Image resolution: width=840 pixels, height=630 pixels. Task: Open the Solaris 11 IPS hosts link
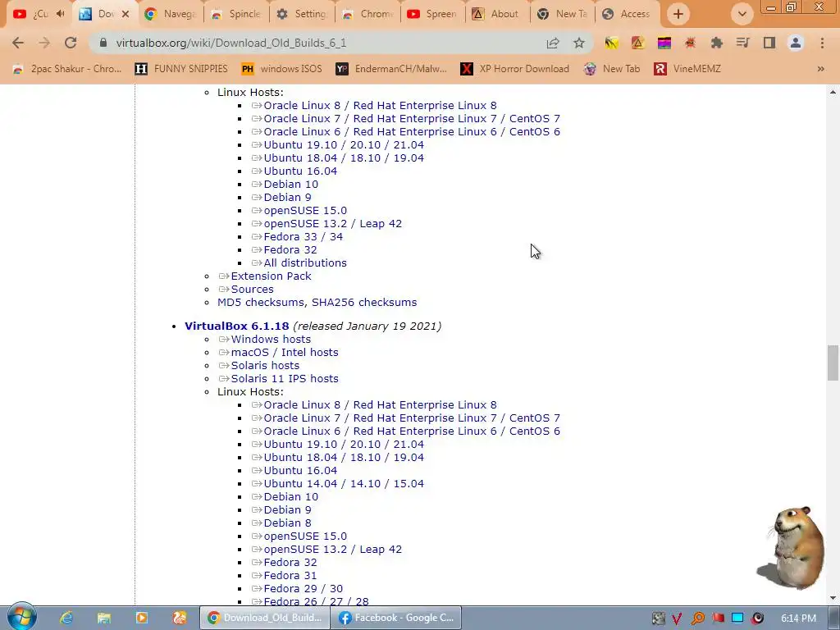click(x=285, y=379)
